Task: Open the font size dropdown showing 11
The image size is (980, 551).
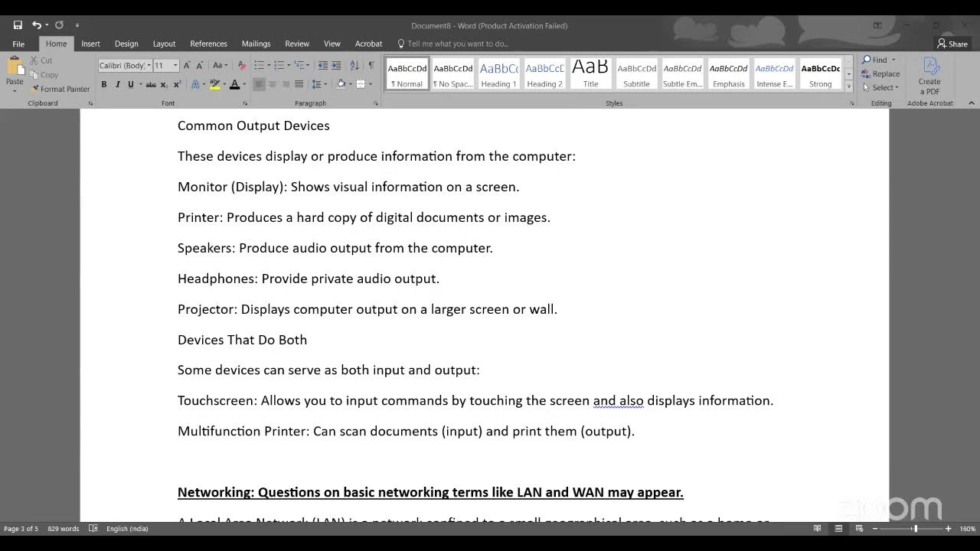Action: [x=175, y=66]
